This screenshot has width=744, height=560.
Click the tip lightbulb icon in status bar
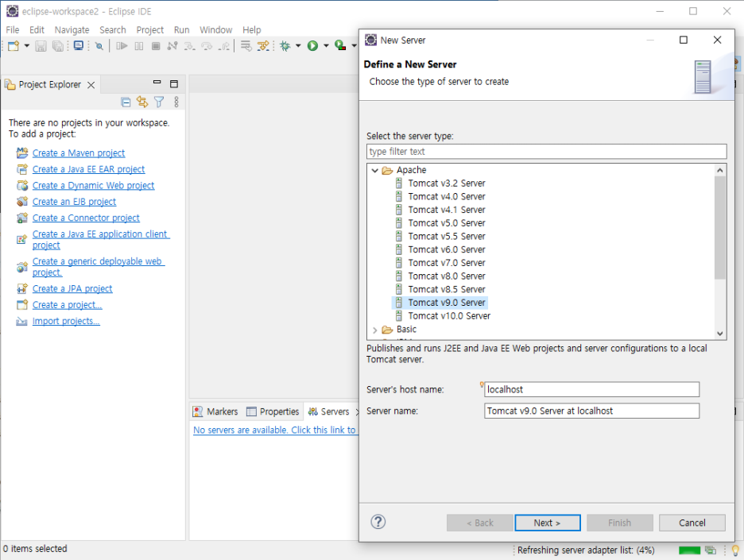coord(735,550)
